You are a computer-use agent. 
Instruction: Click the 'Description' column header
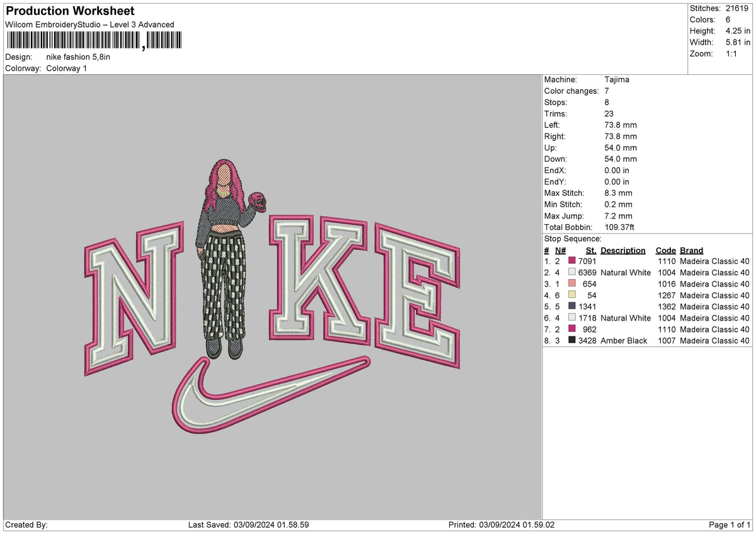coord(623,250)
